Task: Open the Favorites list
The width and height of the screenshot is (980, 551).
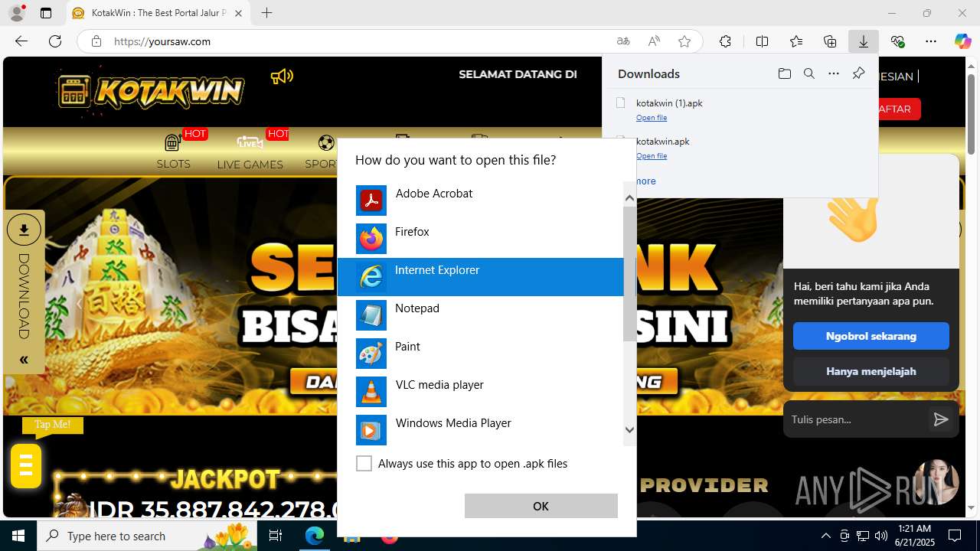Action: coord(796,41)
